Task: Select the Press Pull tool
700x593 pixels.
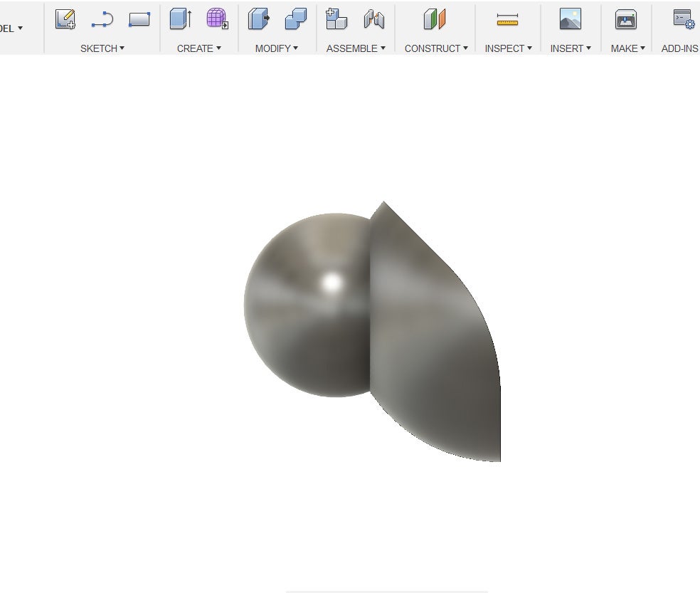Action: click(x=258, y=19)
